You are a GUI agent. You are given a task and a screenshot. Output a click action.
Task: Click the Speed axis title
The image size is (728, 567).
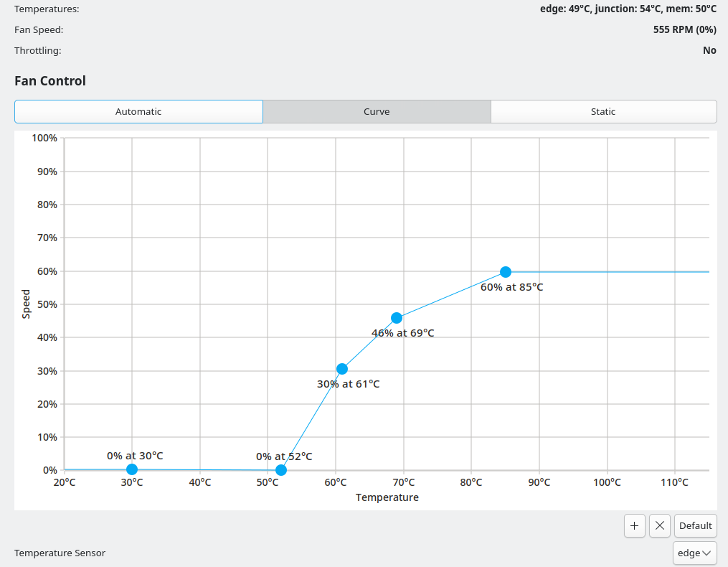pos(26,304)
